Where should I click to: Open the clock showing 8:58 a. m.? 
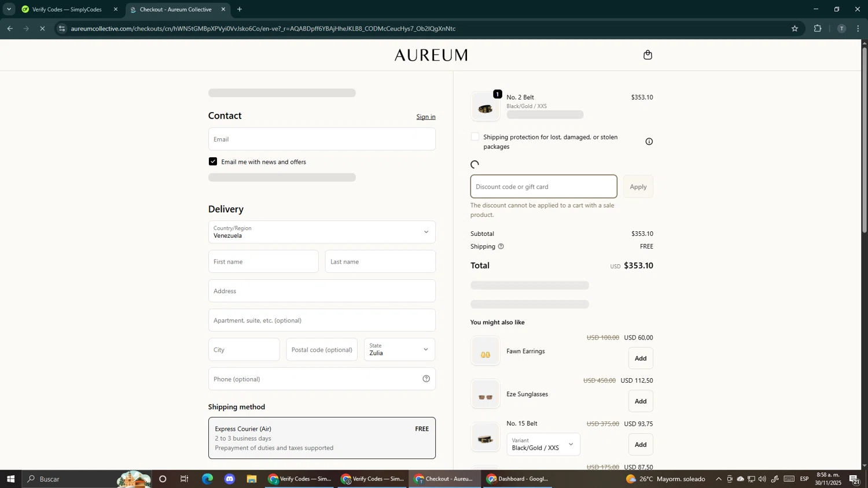click(828, 479)
